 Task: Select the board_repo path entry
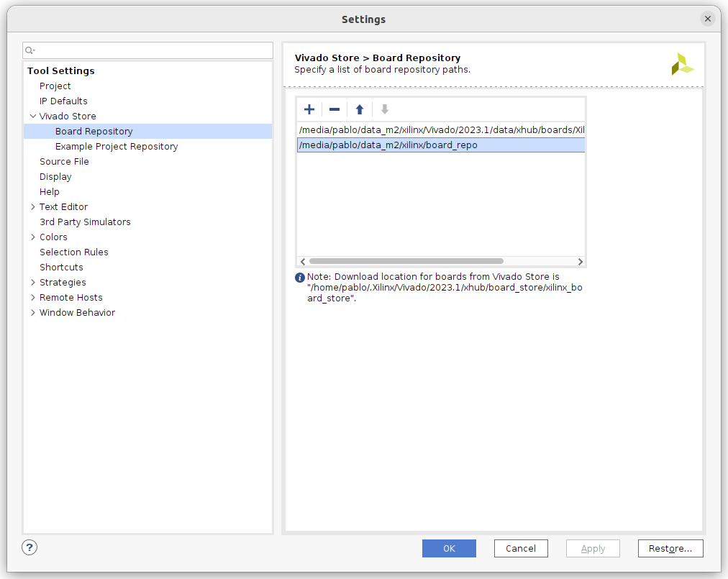click(x=388, y=145)
